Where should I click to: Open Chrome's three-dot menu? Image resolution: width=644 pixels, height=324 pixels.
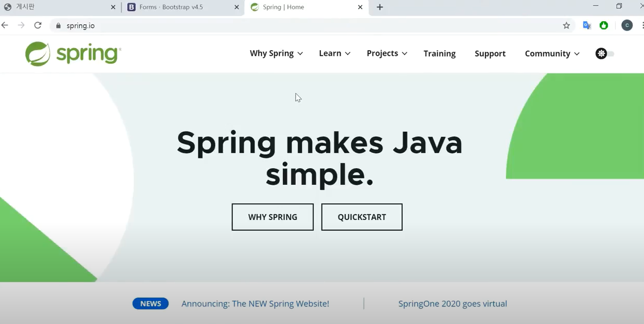coord(642,25)
